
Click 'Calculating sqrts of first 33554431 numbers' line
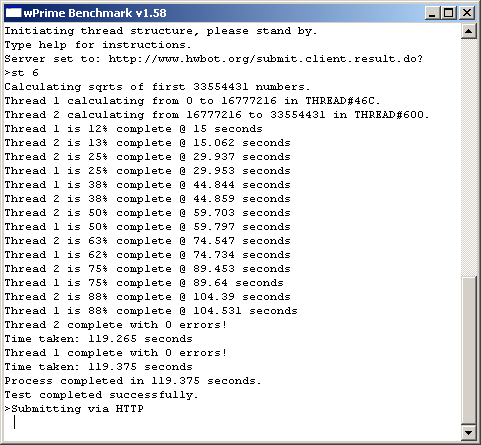tap(157, 87)
